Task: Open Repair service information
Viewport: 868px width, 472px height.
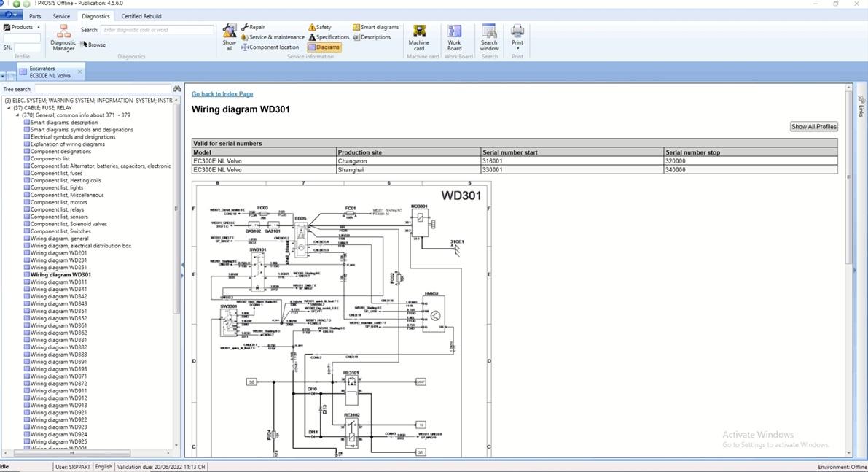Action: pyautogui.click(x=253, y=27)
